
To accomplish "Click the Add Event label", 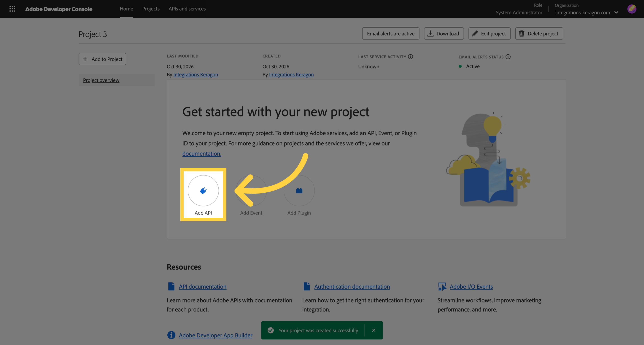I will [251, 213].
